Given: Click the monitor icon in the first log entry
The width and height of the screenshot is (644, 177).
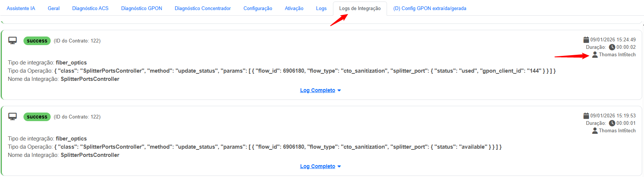Looking at the screenshot, I should [13, 41].
